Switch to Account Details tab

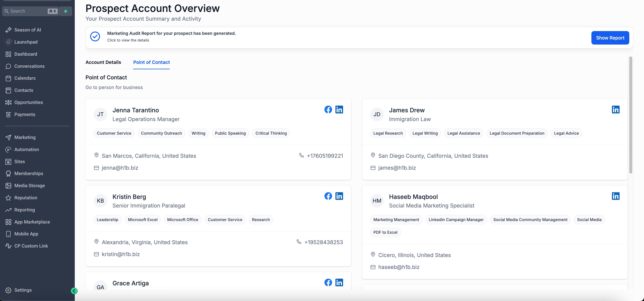(x=103, y=62)
